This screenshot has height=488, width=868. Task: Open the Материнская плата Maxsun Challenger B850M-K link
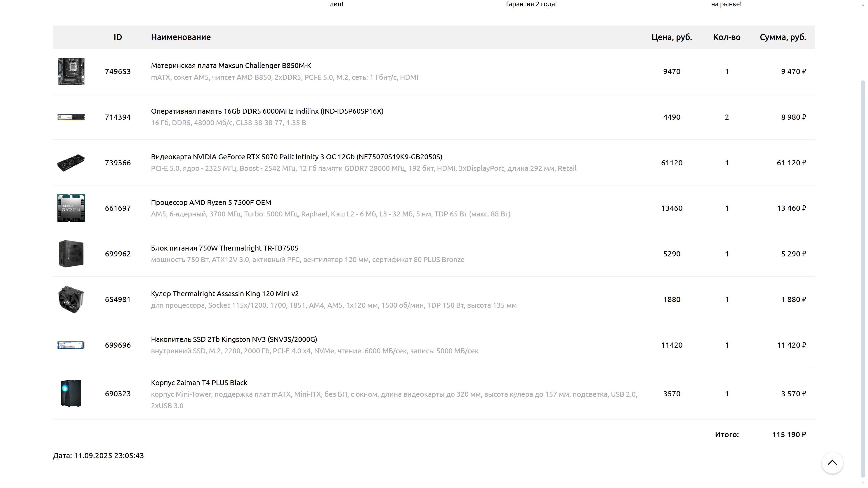[x=231, y=65]
